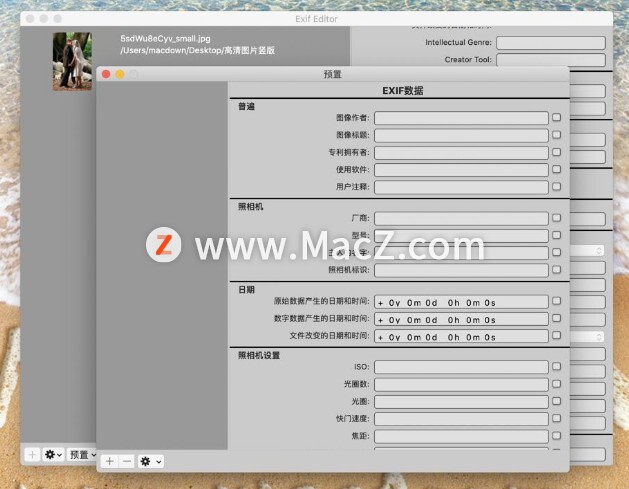Click the 图像作者 input field
Image resolution: width=629 pixels, height=489 pixels.
461,118
